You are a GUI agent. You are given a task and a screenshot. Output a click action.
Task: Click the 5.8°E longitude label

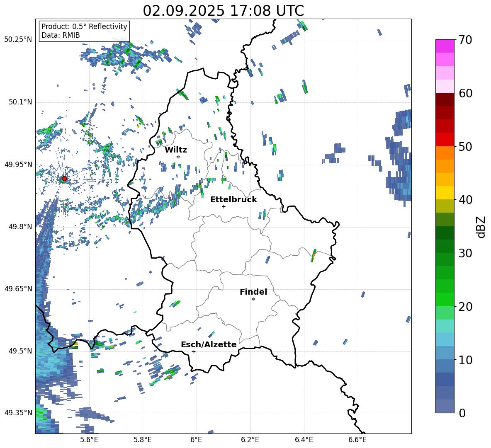pos(143,440)
